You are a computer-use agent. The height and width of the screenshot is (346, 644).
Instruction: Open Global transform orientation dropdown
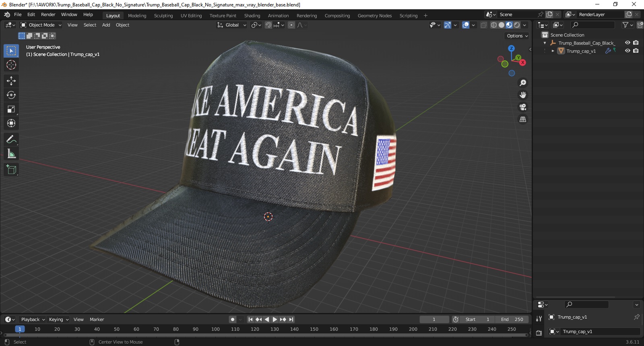coord(231,25)
